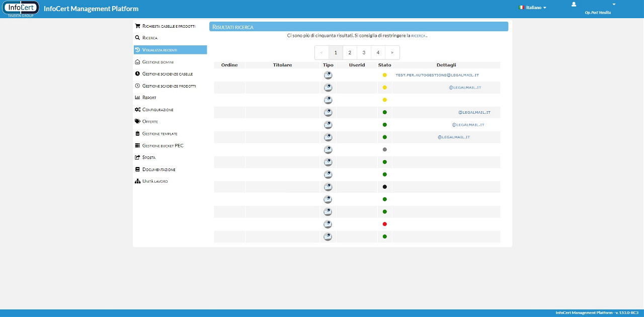Image resolution: width=644 pixels, height=317 pixels.
Task: Click the gears icon for Configurazione
Action: click(137, 110)
